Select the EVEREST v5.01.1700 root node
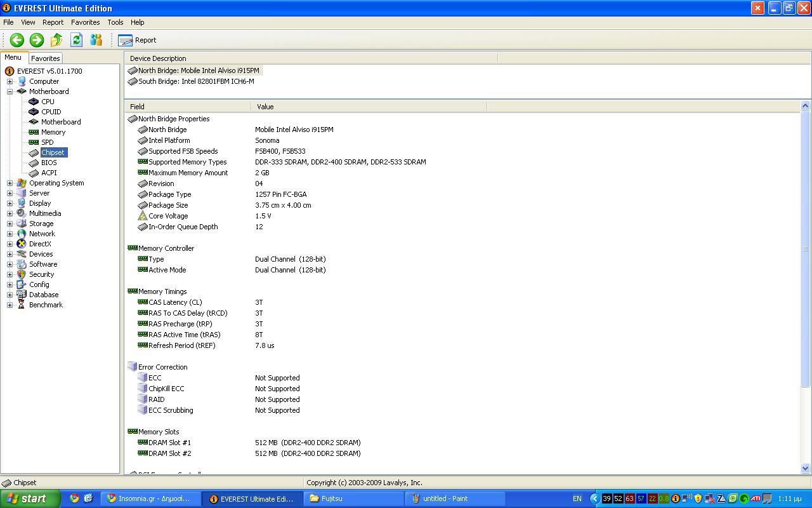The width and height of the screenshot is (812, 508). click(49, 71)
